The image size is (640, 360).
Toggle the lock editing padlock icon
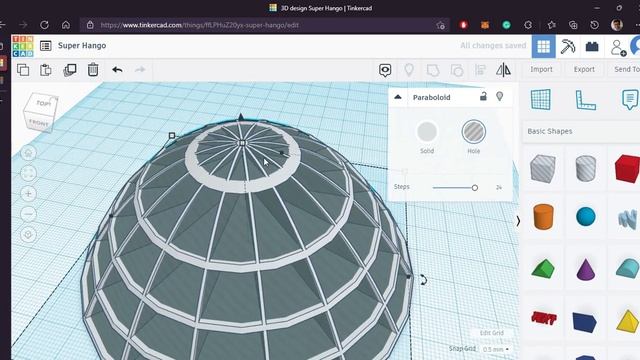click(483, 97)
